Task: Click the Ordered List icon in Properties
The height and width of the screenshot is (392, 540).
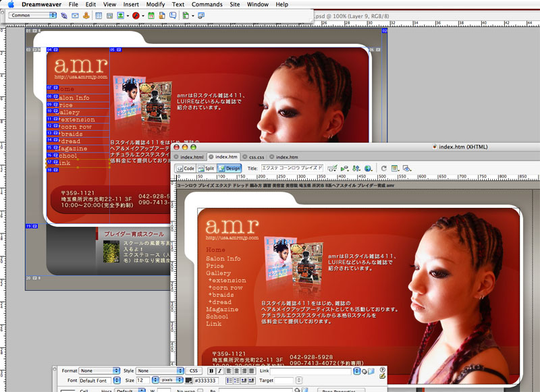Action: [237, 381]
